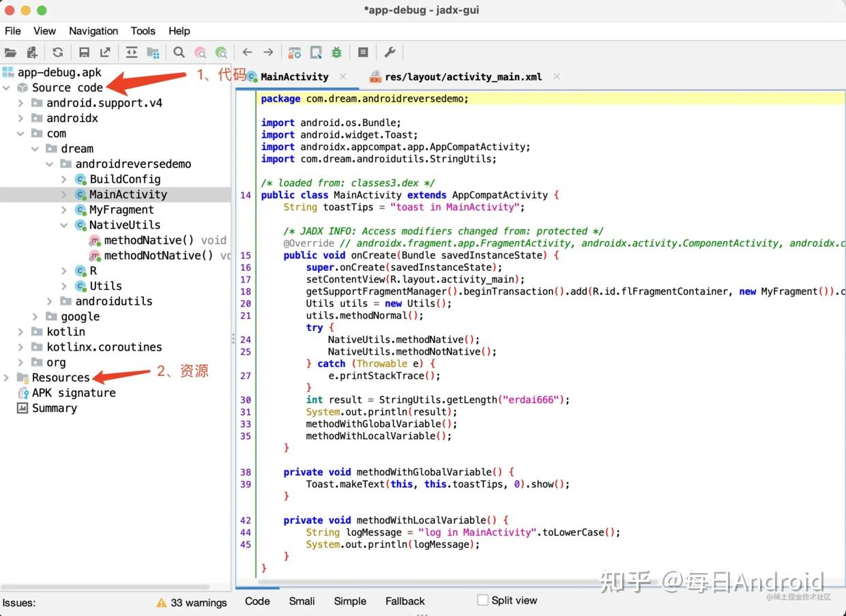Viewport: 846px width, 616px height.
Task: Open the log viewer icon
Action: click(x=363, y=52)
